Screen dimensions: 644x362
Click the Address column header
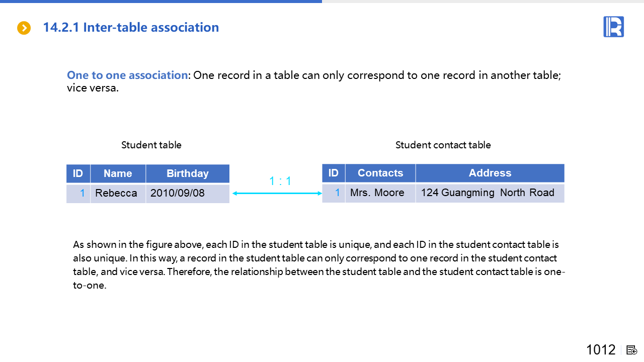[490, 173]
